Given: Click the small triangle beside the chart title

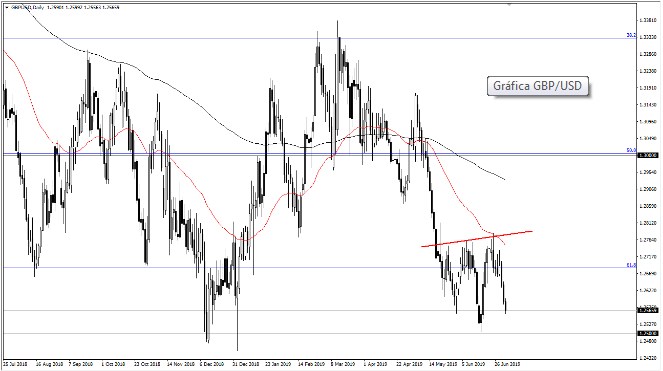Looking at the screenshot, I should pos(7,7).
